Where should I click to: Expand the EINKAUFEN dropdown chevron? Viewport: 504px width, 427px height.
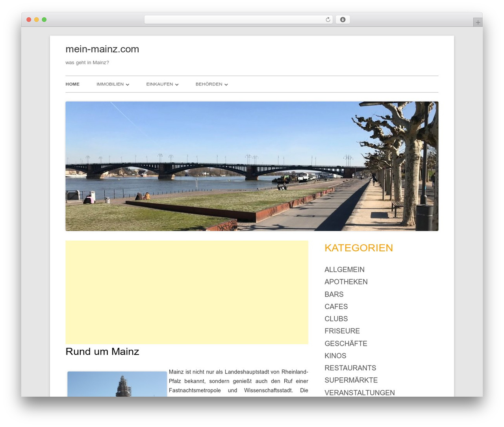(x=177, y=85)
